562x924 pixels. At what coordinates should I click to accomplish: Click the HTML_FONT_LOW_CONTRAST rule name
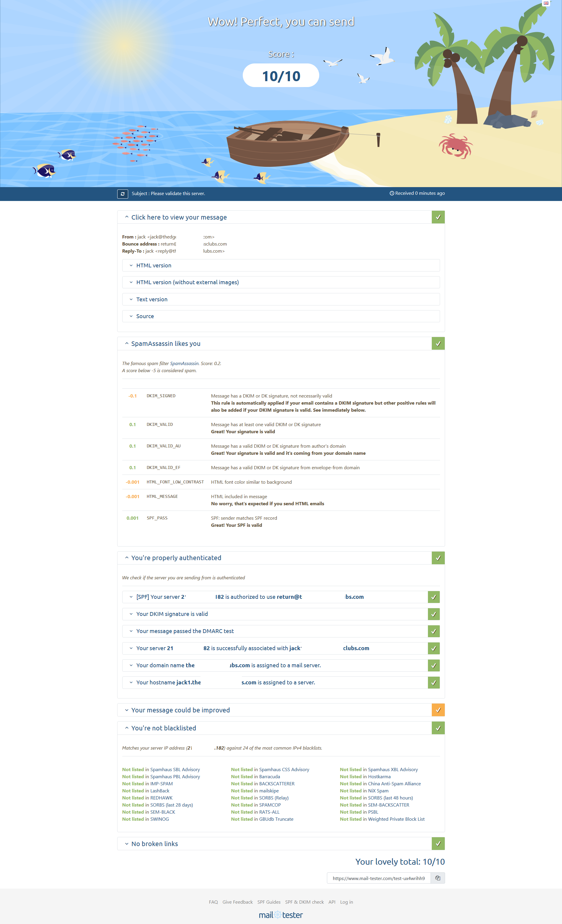175,482
